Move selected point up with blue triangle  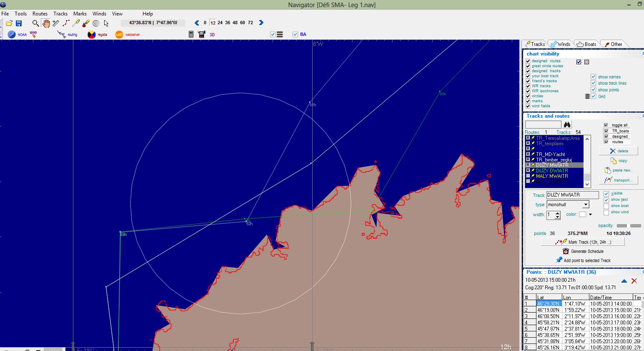tap(624, 281)
